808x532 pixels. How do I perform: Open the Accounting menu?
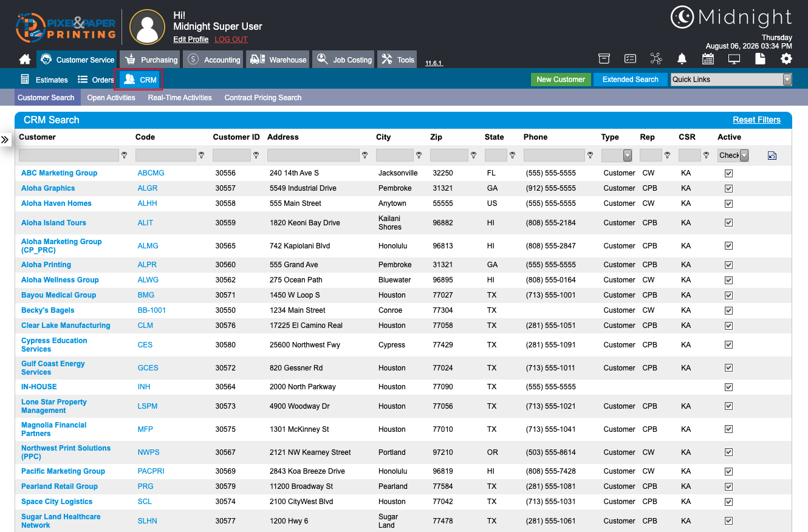(213, 60)
